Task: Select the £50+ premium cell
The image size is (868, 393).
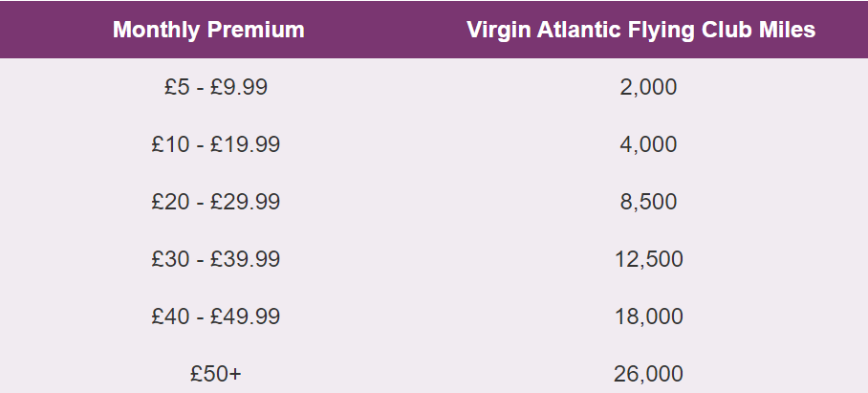Action: coord(216,374)
